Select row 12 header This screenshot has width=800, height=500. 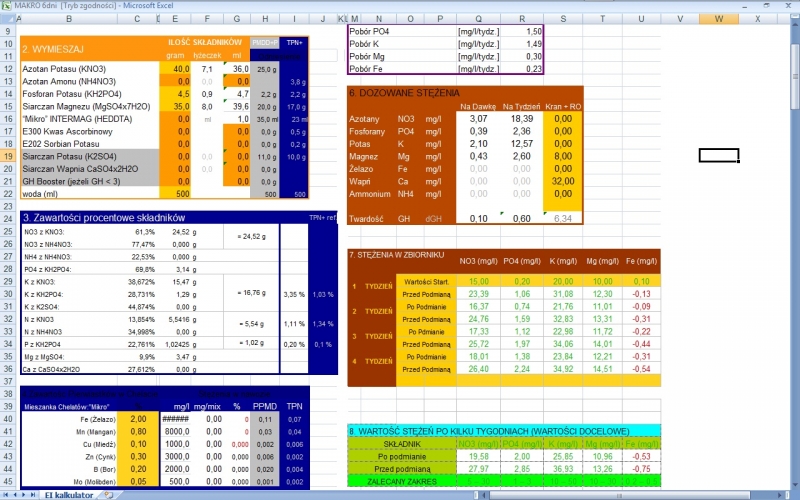tap(8, 69)
